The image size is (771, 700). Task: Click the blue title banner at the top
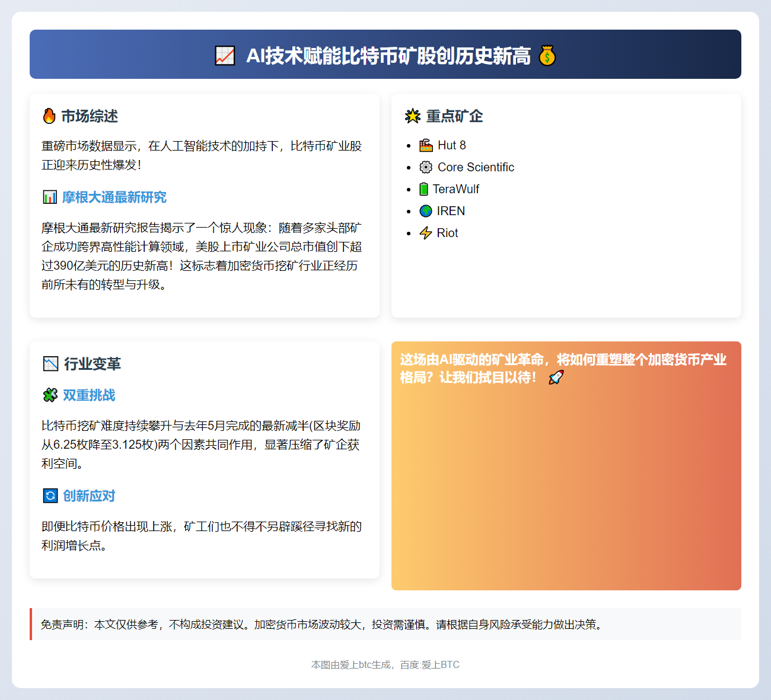[x=385, y=55]
